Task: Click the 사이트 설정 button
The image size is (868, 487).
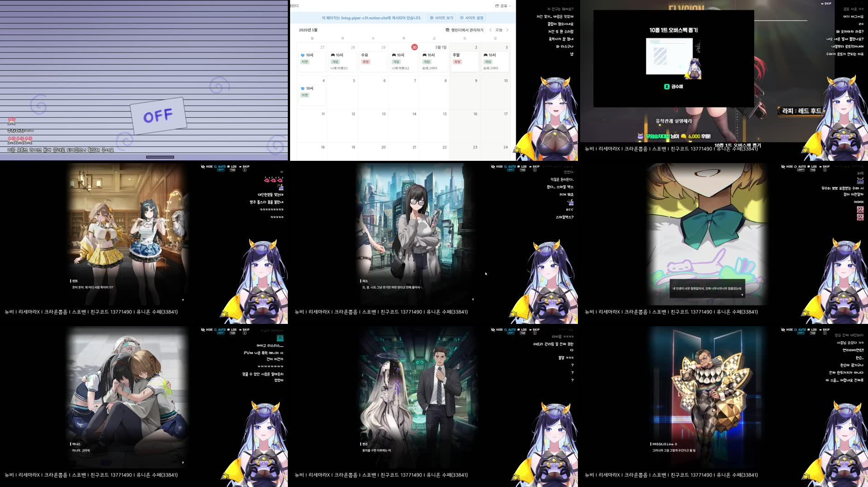Action: point(472,18)
